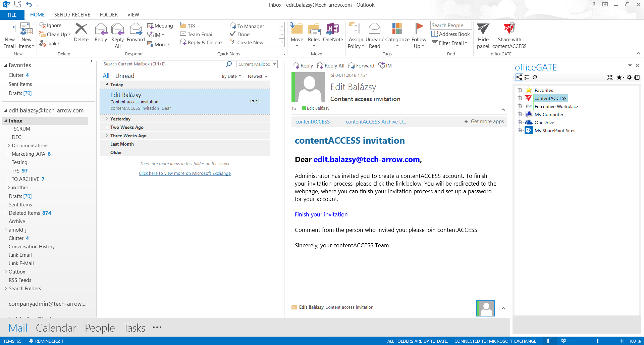Click the officeGATE search magnifier icon

pyautogui.click(x=535, y=77)
